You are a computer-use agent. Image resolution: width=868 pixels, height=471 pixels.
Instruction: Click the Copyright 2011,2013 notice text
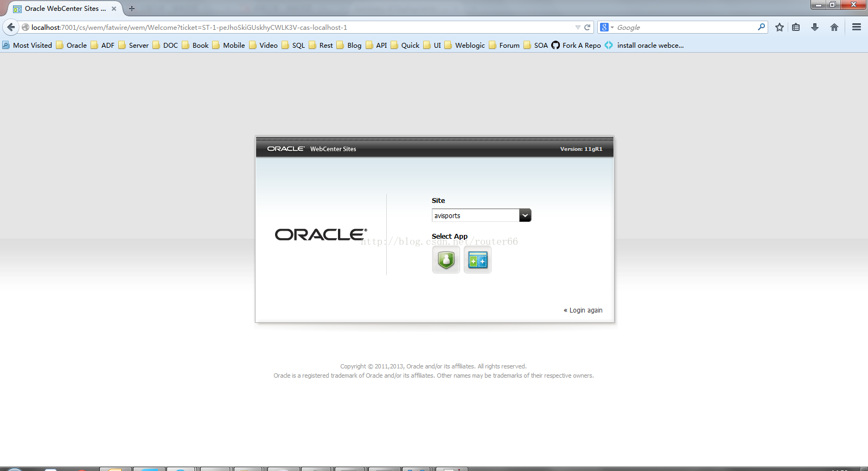[433, 366]
